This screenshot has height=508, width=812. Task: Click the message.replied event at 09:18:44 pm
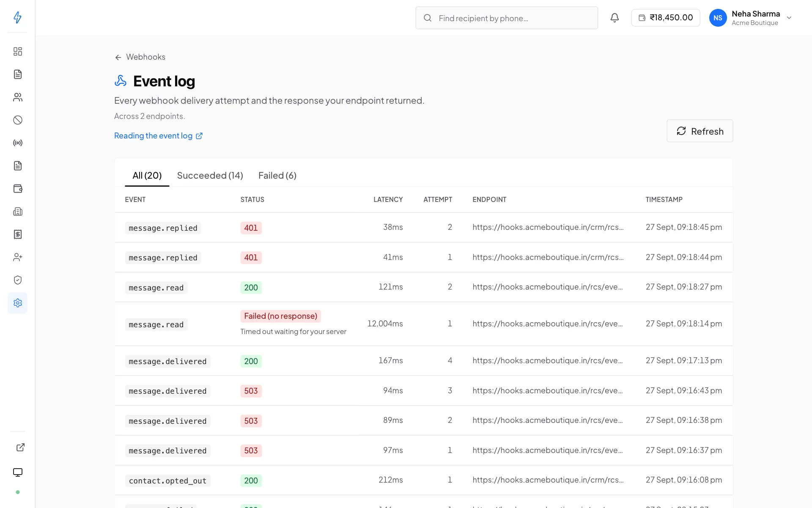(163, 258)
